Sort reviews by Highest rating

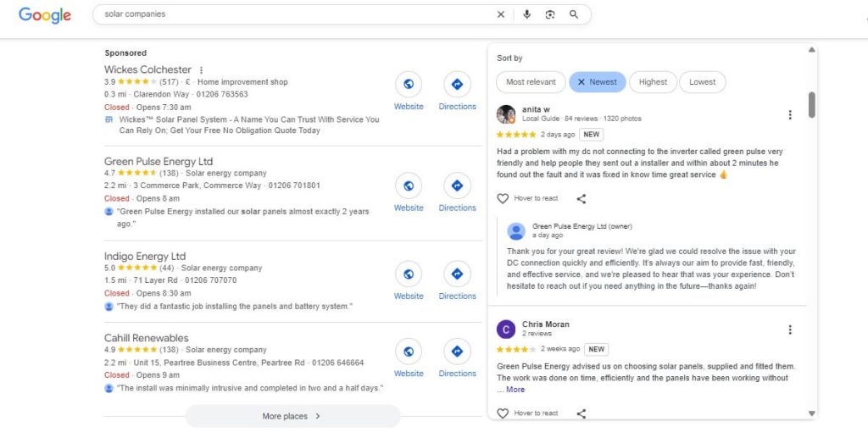(x=654, y=82)
